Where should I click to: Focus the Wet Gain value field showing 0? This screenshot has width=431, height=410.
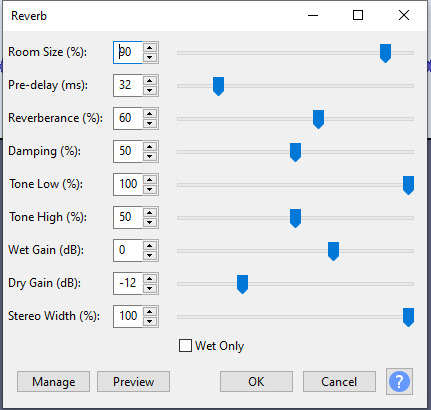[128, 250]
